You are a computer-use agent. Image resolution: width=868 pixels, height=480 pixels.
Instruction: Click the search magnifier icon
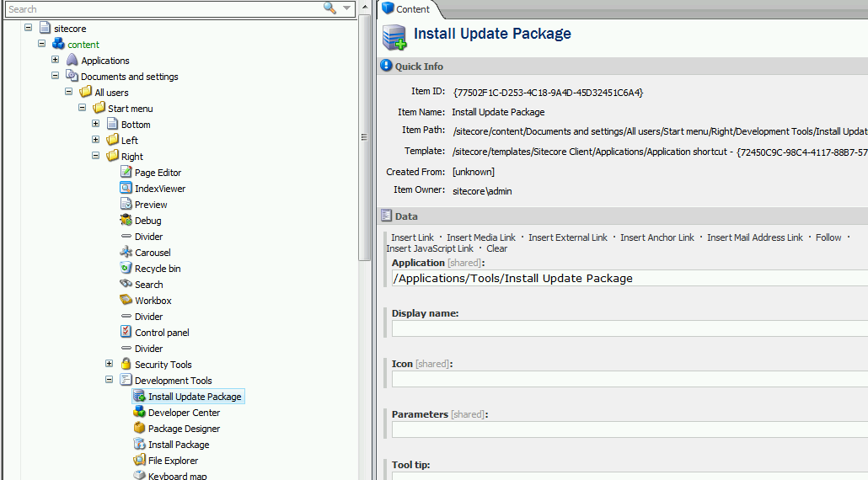click(x=330, y=8)
